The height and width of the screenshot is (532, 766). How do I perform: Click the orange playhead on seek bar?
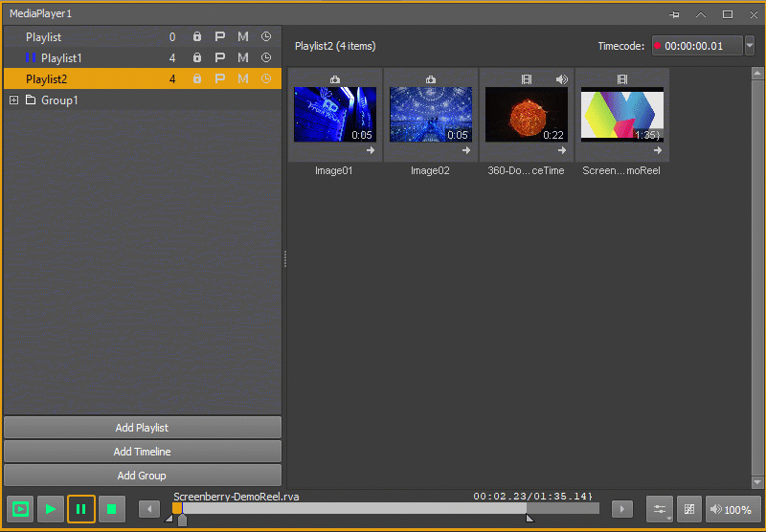tap(177, 509)
